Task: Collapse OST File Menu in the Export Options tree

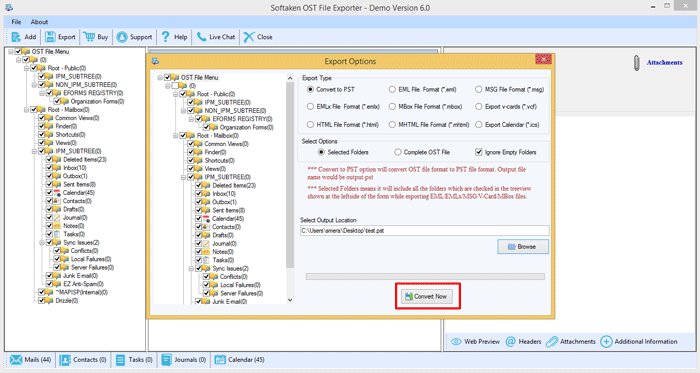Action: pyautogui.click(x=160, y=78)
